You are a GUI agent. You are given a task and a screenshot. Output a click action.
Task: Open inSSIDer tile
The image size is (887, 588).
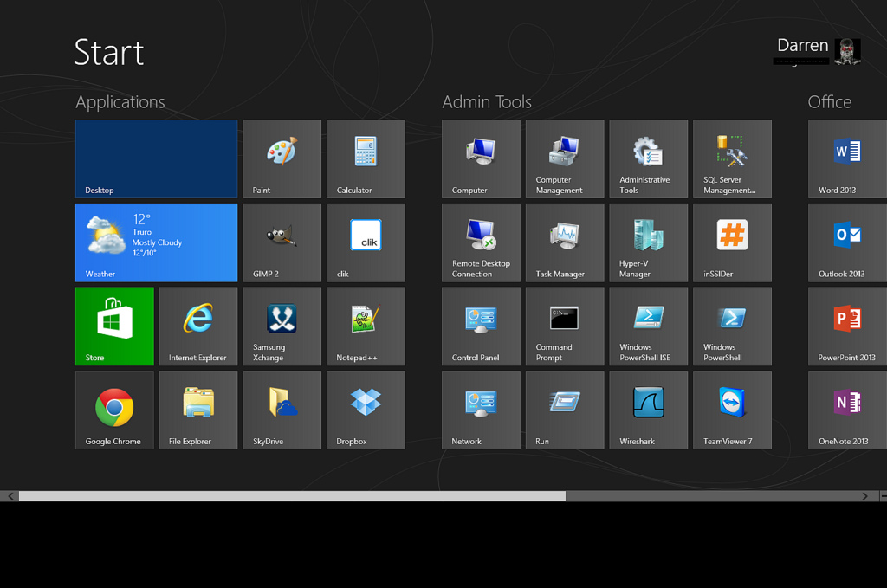tap(732, 242)
